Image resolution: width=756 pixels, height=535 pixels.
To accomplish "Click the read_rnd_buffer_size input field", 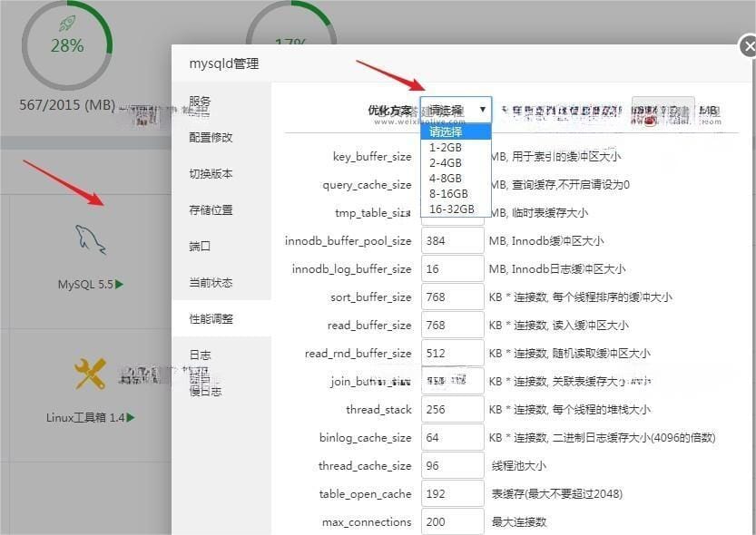I will click(x=452, y=353).
